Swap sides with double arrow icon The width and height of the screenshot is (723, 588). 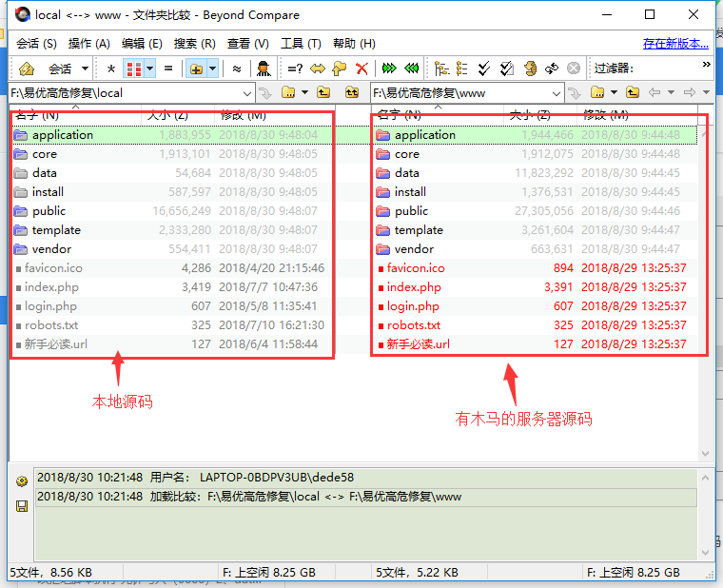coord(317,69)
